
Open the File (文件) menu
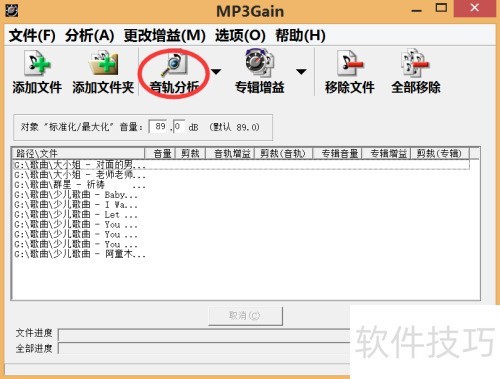32,35
